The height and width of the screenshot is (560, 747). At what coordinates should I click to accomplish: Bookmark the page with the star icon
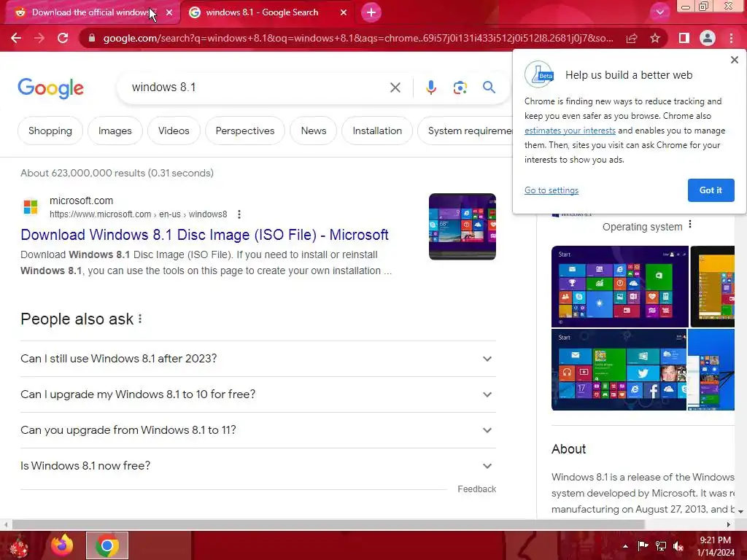(x=655, y=38)
